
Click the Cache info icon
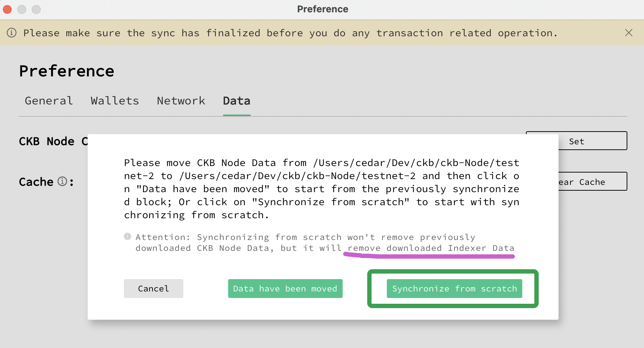62,181
